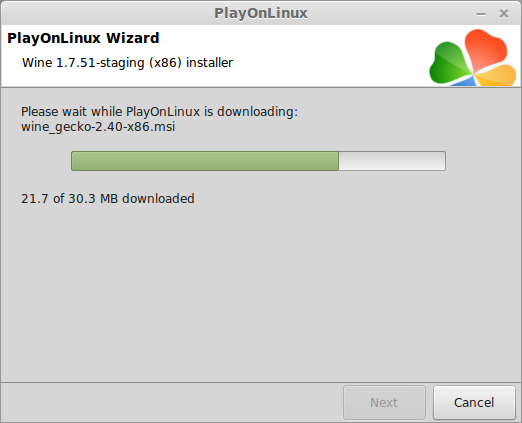The height and width of the screenshot is (423, 522).
Task: Click the Wine 1.7.51-staging installer subtitle
Action: pyautogui.click(x=127, y=63)
